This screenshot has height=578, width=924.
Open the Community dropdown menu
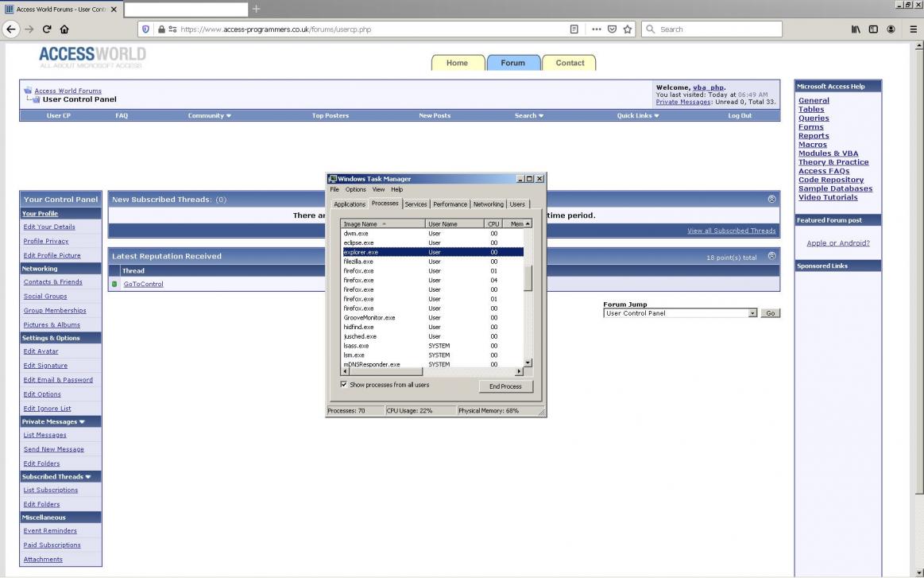coord(209,115)
